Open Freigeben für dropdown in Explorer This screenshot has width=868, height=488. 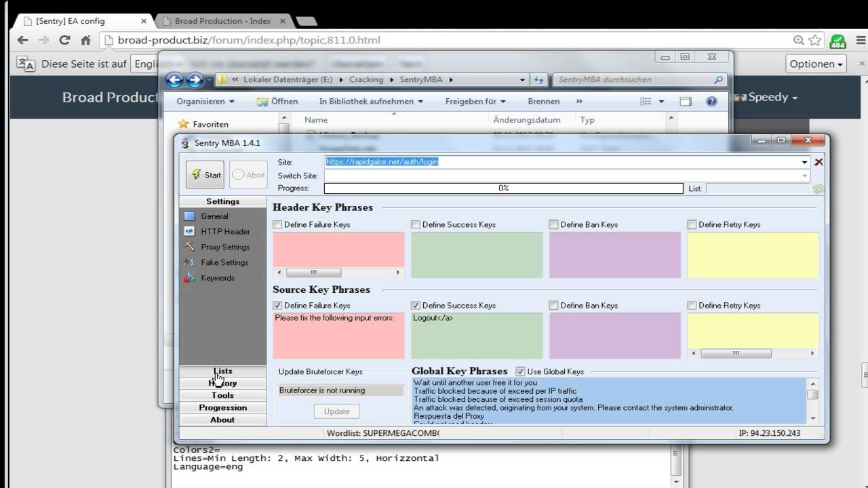point(475,101)
